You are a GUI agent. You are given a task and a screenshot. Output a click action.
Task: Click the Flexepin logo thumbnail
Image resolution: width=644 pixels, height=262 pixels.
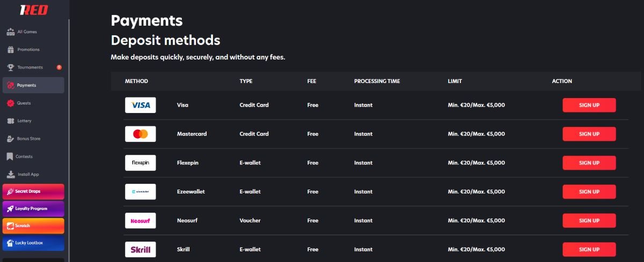click(x=140, y=163)
